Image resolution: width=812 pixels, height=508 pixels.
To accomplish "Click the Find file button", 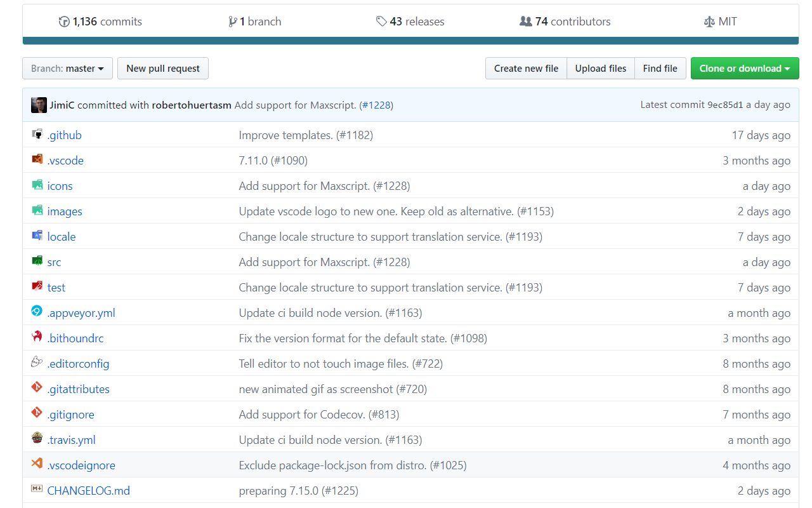I will [660, 69].
